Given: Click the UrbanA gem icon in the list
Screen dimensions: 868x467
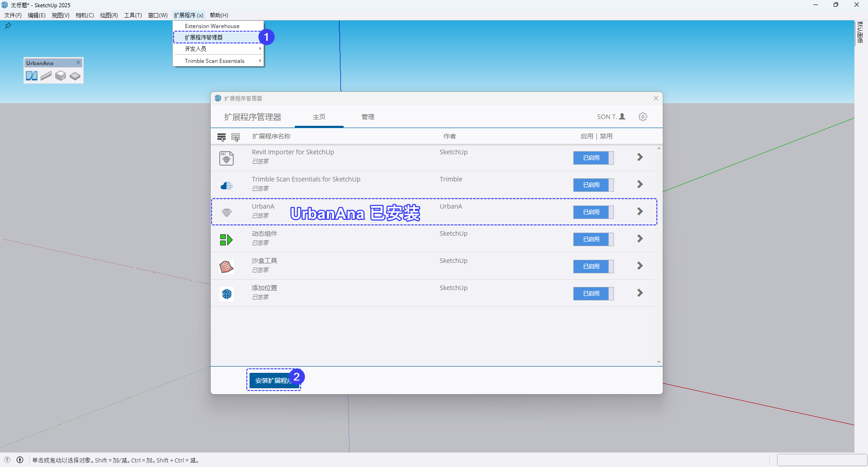Looking at the screenshot, I should 226,213.
